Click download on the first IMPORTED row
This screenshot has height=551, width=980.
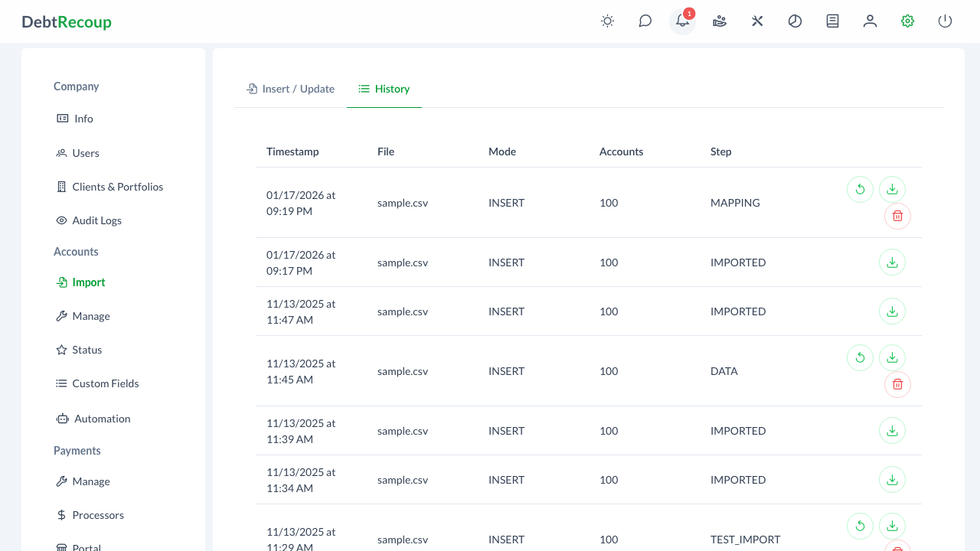[x=892, y=262]
